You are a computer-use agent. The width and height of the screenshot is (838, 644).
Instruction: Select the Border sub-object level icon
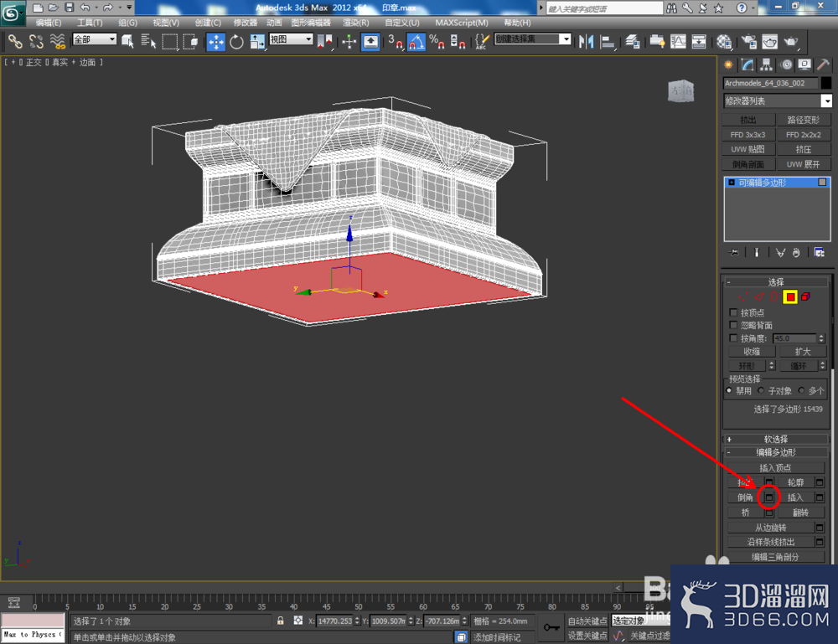coord(773,297)
